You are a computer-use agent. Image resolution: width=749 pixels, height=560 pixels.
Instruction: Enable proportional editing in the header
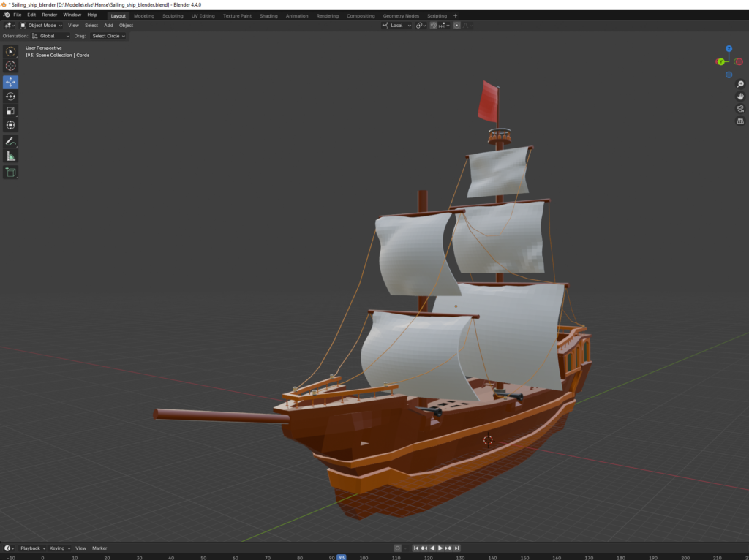(x=457, y=26)
